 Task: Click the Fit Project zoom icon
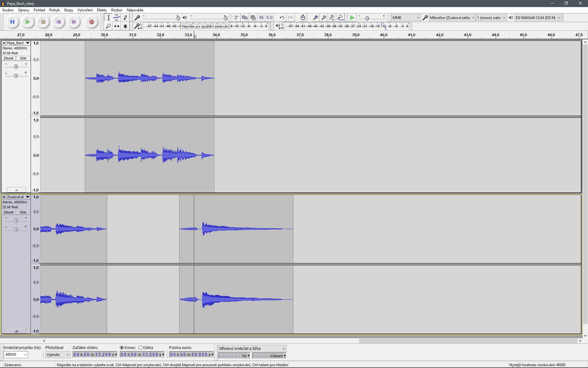(340, 17)
